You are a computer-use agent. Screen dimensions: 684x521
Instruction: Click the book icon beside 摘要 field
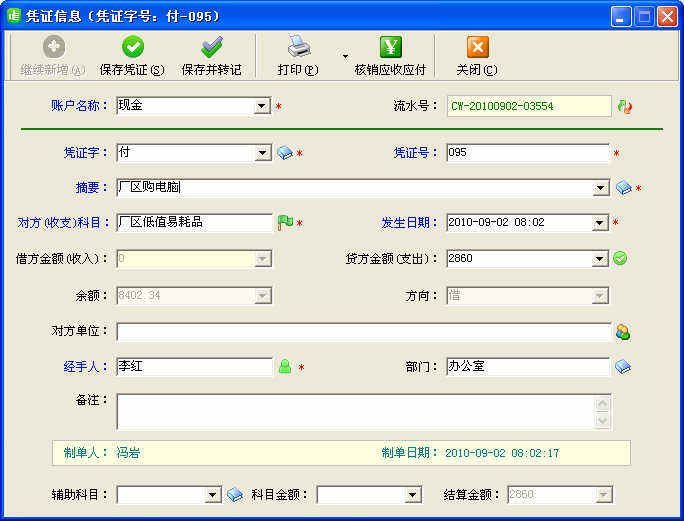click(623, 188)
